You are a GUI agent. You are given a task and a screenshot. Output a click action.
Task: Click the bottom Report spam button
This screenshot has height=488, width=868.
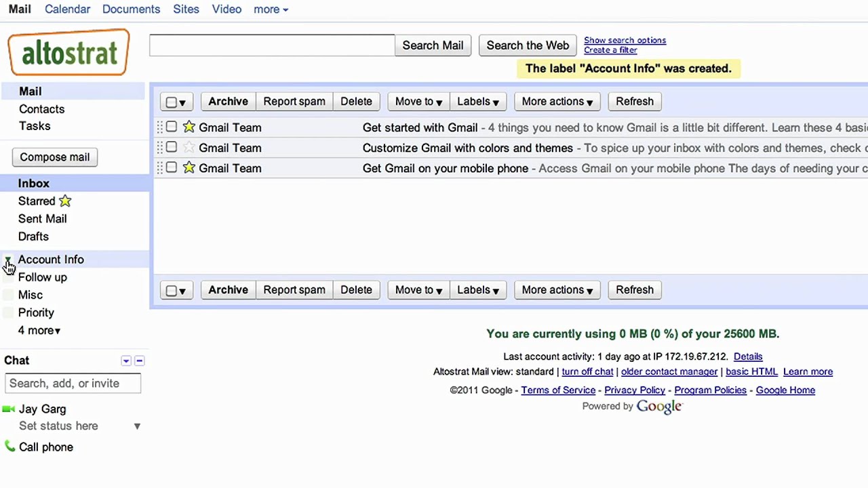click(294, 290)
